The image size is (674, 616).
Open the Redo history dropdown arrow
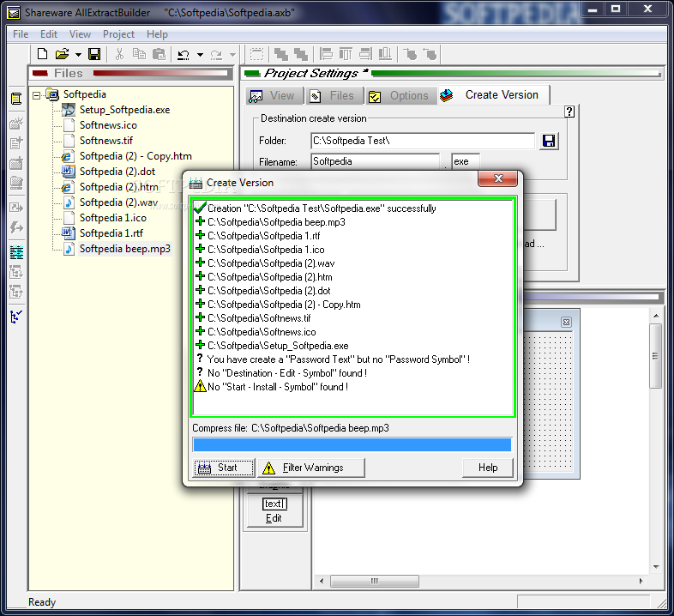pyautogui.click(x=232, y=55)
